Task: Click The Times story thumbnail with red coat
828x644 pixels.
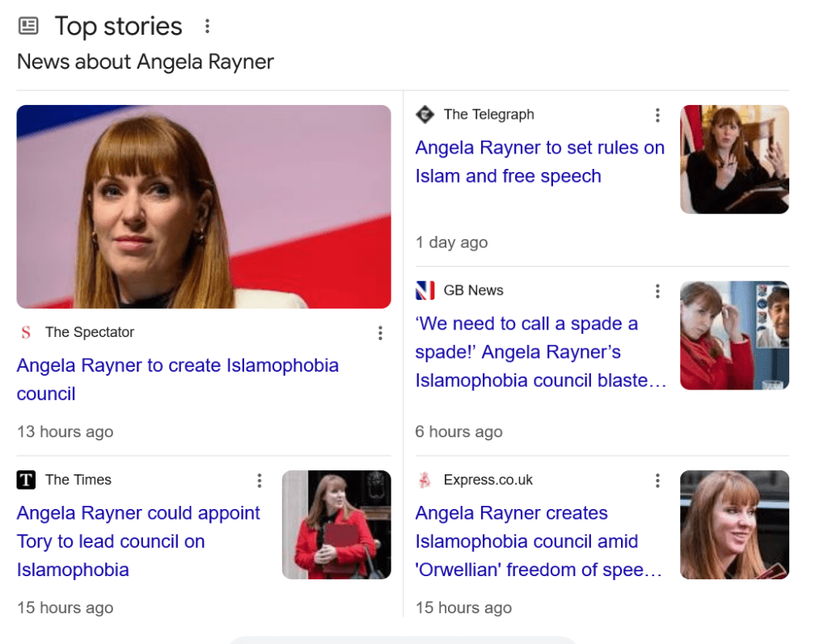Action: (336, 524)
